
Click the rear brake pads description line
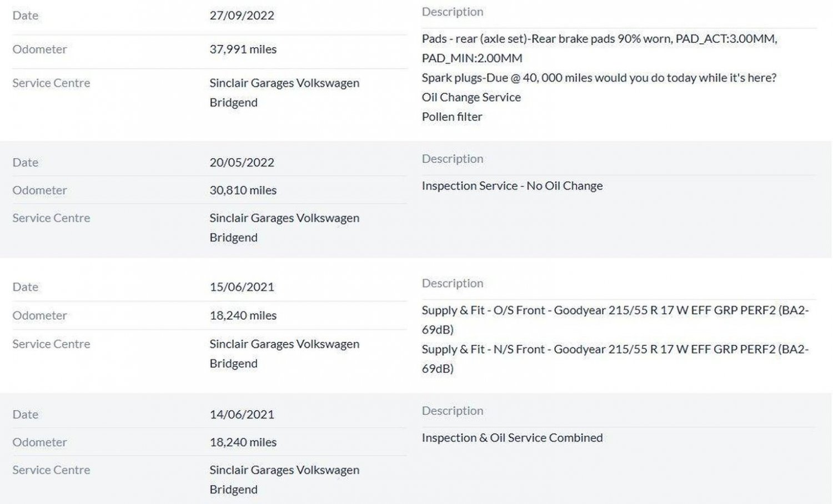pos(599,39)
